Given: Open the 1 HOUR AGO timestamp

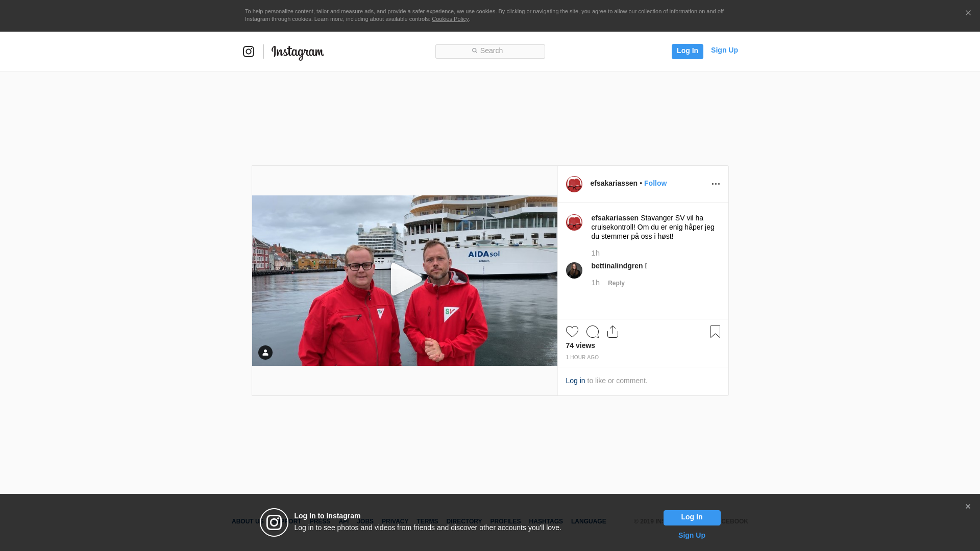Looking at the screenshot, I should tap(582, 358).
